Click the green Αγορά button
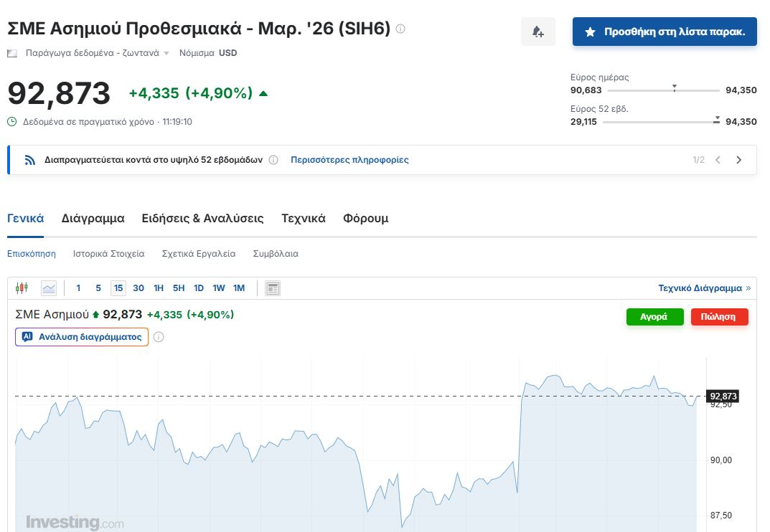Viewport: 770px width, 532px height. [654, 317]
